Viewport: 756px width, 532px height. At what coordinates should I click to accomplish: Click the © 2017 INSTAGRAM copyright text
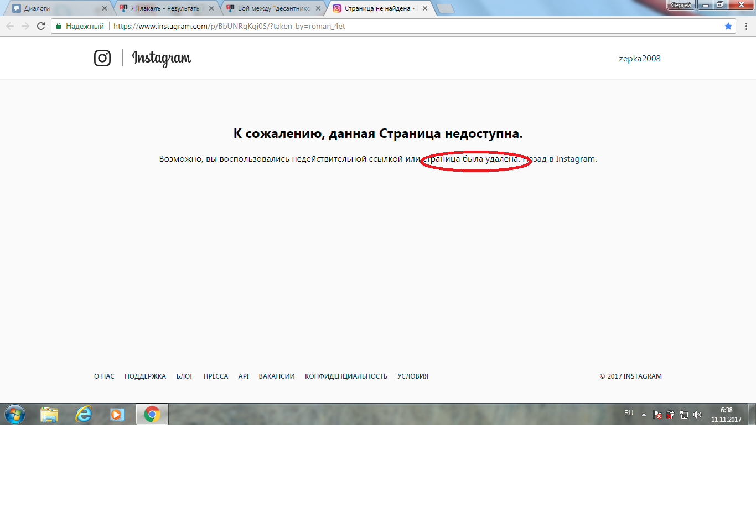(x=631, y=376)
